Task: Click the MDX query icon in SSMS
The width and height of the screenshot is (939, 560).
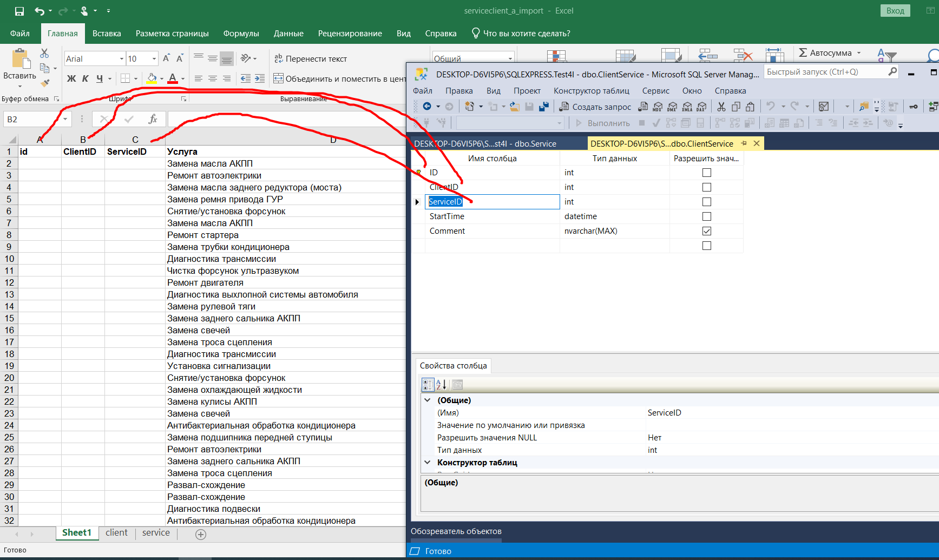Action: click(658, 107)
